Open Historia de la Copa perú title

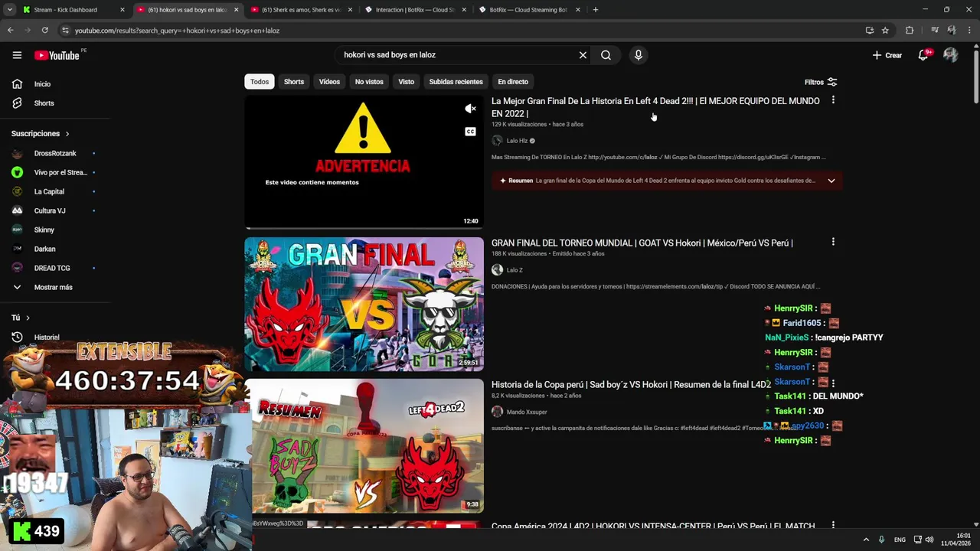(x=631, y=384)
